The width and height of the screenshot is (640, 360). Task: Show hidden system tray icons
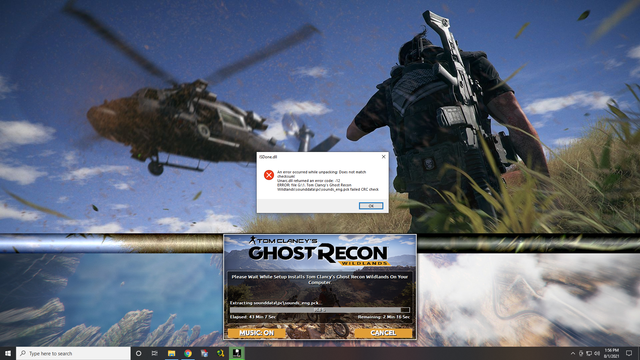(x=573, y=353)
